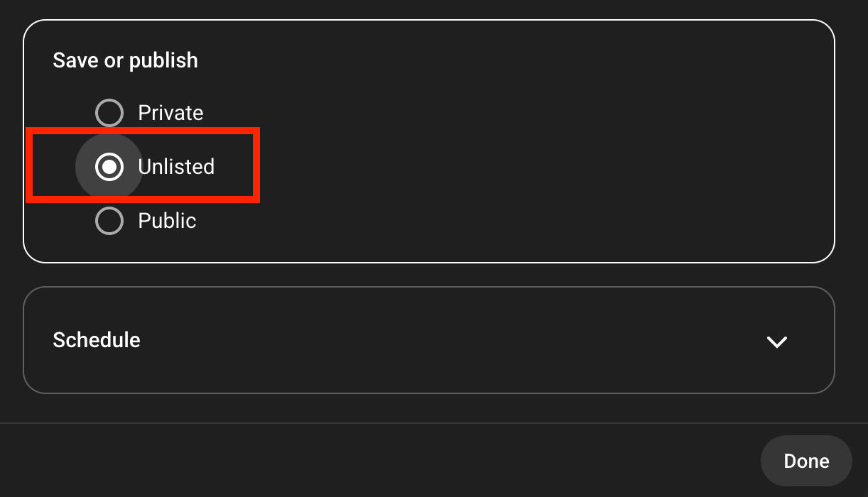
Task: Confirm visibility settings with Done
Action: (x=805, y=461)
